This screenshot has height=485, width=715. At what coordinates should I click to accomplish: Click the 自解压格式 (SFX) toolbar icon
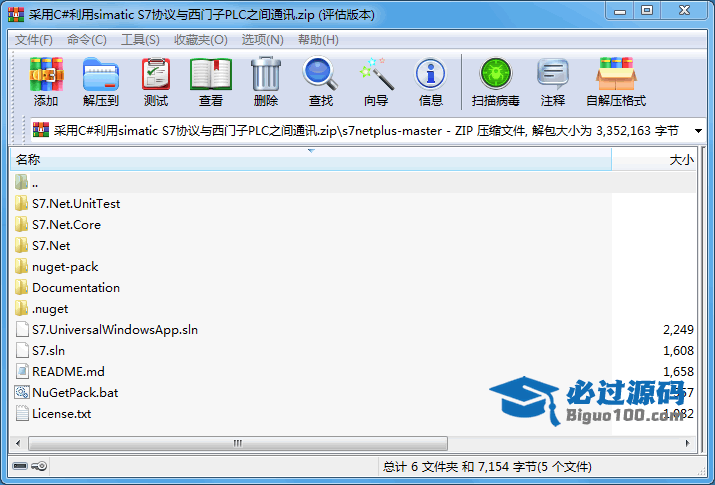click(x=616, y=74)
